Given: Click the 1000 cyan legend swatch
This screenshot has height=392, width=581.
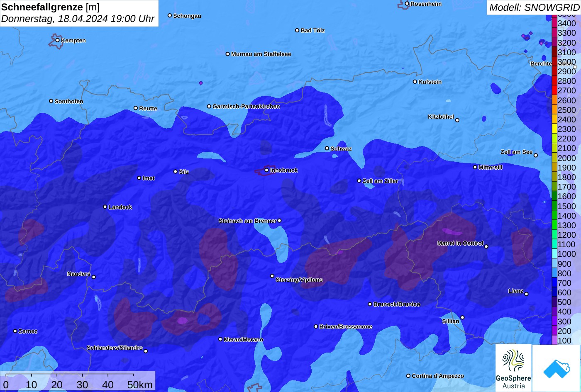Looking at the screenshot, I should click(554, 254).
